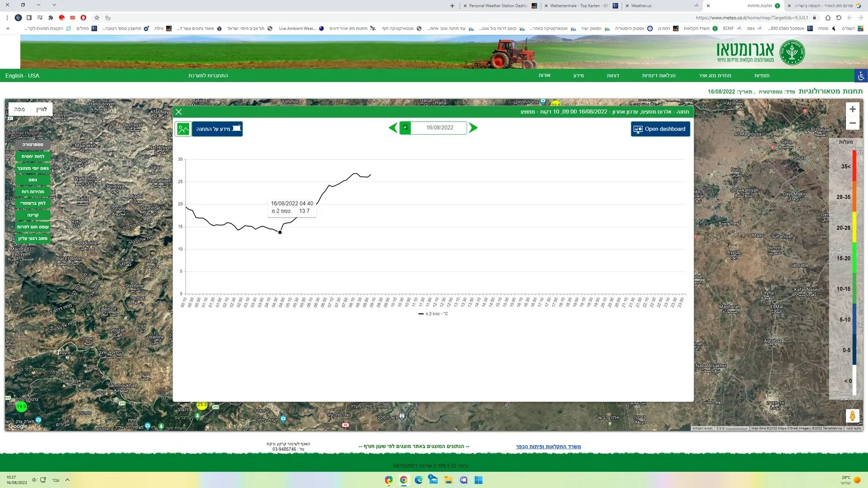Open the תחזית מזג אויר forecast menu
This screenshot has height=488, width=868.
tap(715, 76)
